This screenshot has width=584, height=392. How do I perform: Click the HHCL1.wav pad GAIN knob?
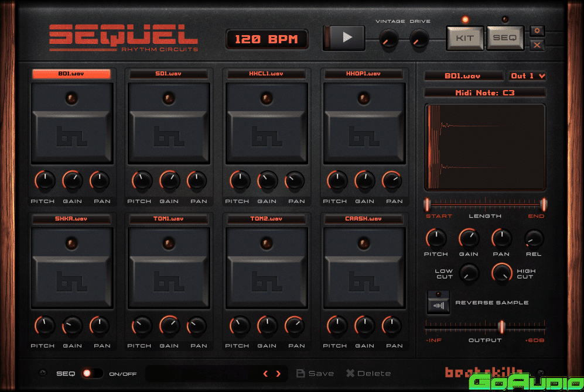click(x=268, y=181)
